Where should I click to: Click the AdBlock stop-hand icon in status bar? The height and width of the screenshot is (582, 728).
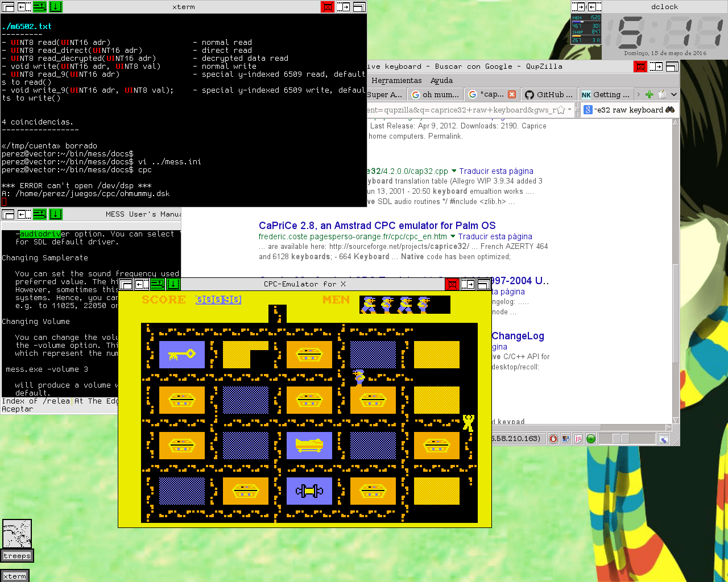(x=553, y=439)
